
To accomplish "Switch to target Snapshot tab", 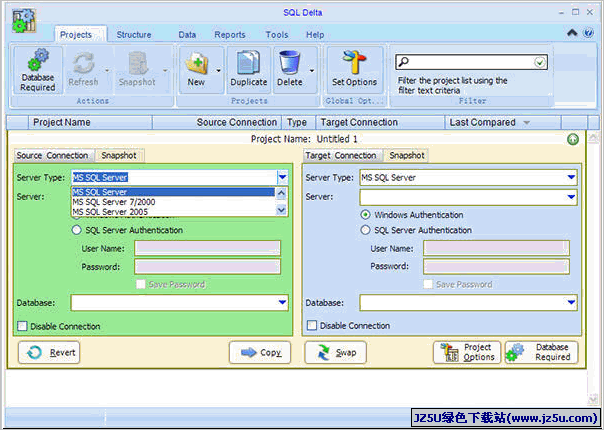I will click(407, 155).
